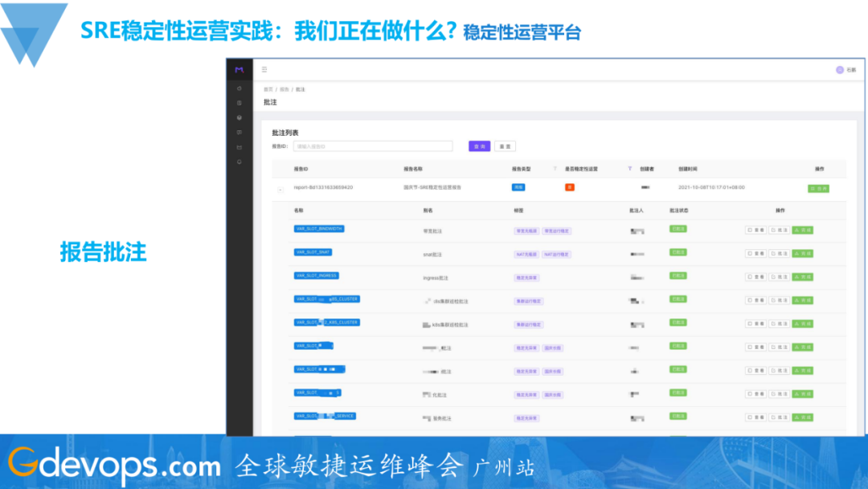The height and width of the screenshot is (489, 868).
Task: Click the M logo in the dark sidebar
Action: point(238,70)
